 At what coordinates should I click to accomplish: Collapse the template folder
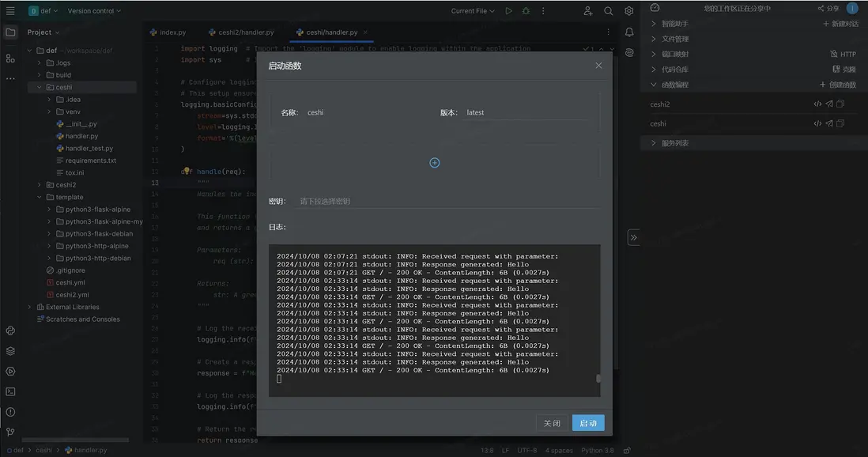[x=40, y=197]
